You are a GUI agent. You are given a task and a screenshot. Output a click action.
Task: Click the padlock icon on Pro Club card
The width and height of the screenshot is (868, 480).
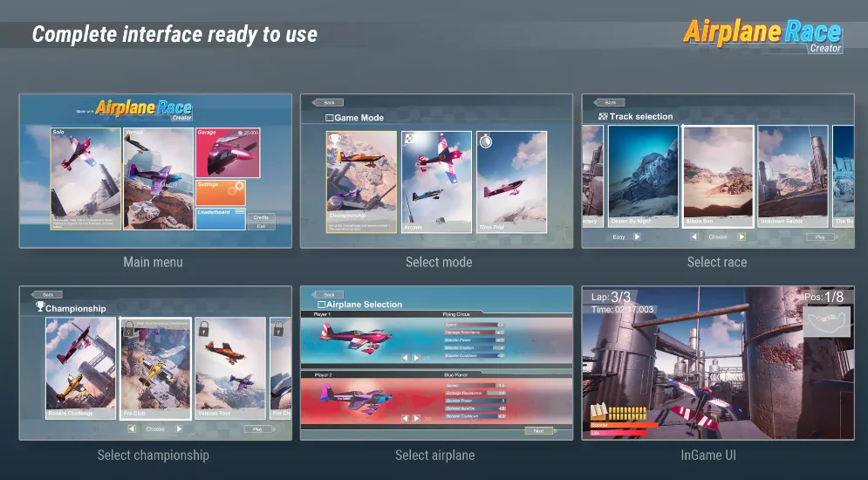point(128,331)
